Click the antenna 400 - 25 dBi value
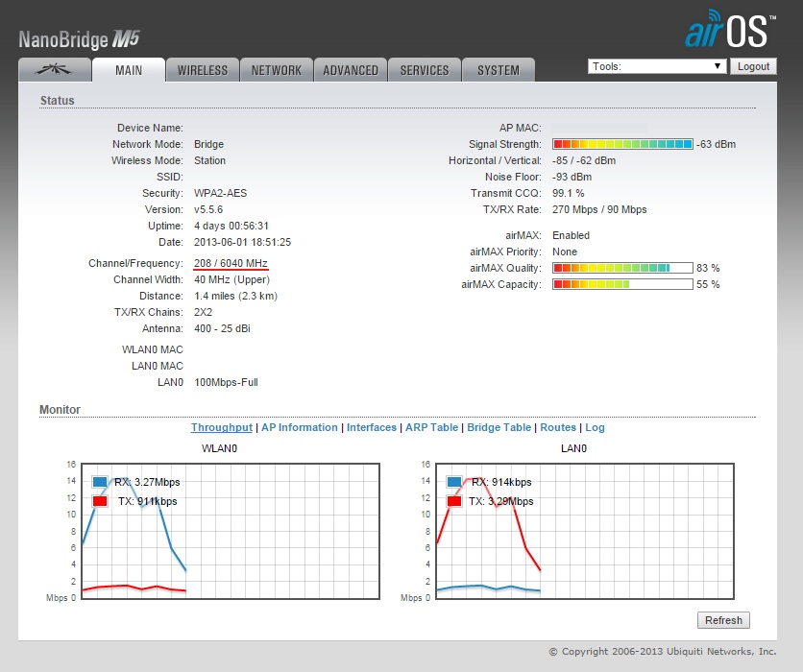 tap(222, 328)
